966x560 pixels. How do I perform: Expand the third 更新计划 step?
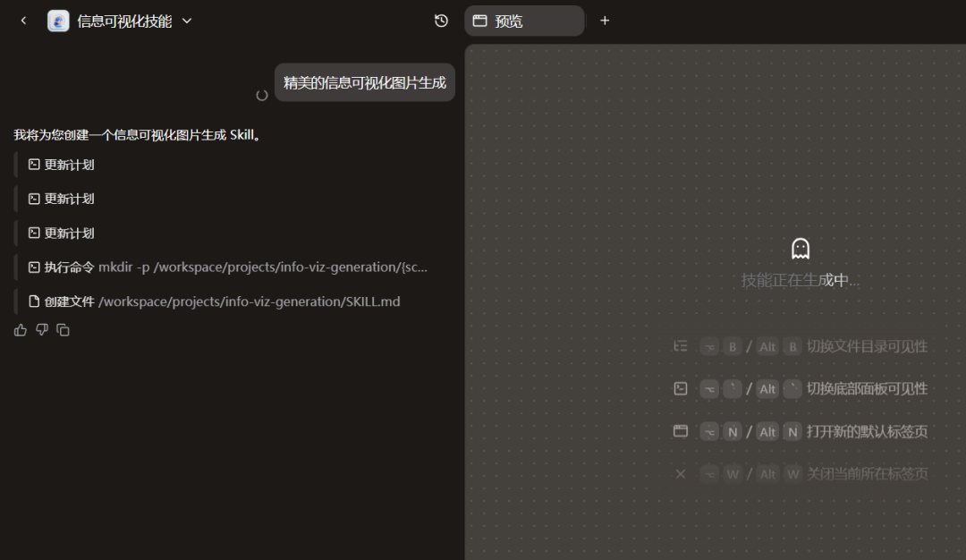point(61,233)
